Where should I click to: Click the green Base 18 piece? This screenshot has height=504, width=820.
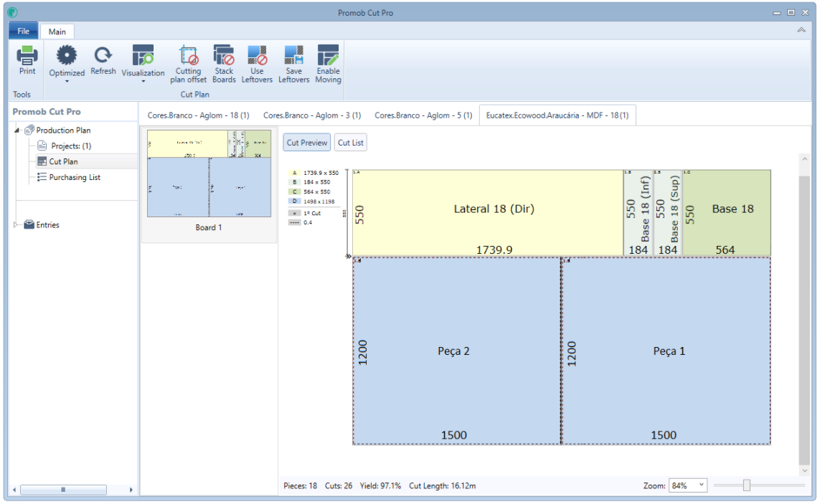pyautogui.click(x=727, y=213)
